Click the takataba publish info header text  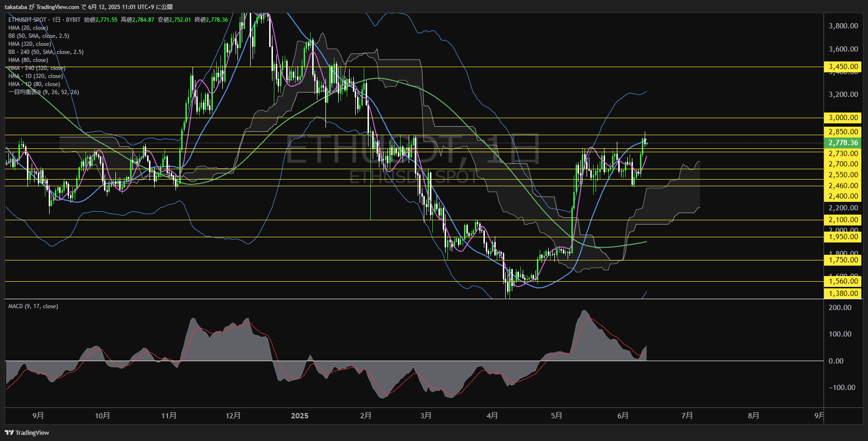pos(89,7)
